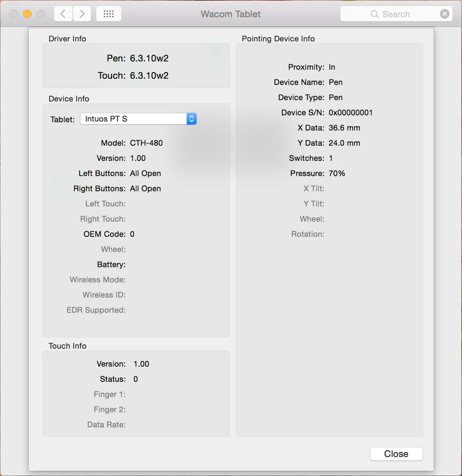
Task: Click the Left Buttons All Open value
Action: tap(145, 173)
